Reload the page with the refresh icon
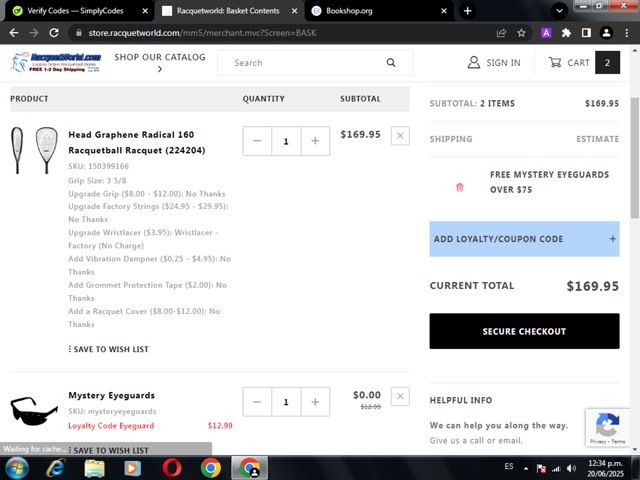The image size is (640, 480). click(54, 33)
